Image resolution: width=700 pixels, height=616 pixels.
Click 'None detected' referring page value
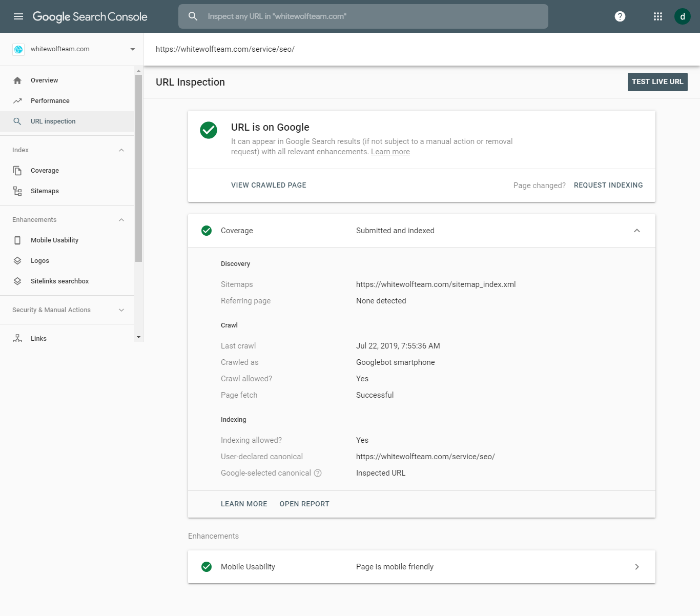tap(381, 301)
